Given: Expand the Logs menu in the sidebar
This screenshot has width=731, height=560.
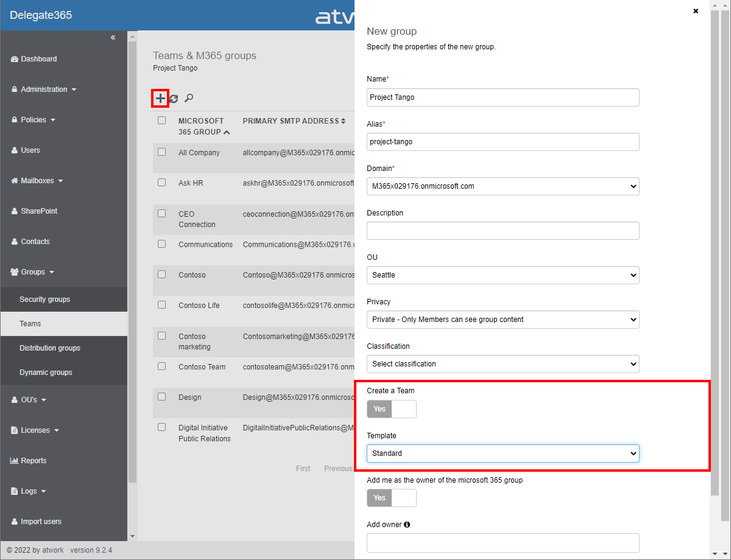Looking at the screenshot, I should (x=29, y=491).
